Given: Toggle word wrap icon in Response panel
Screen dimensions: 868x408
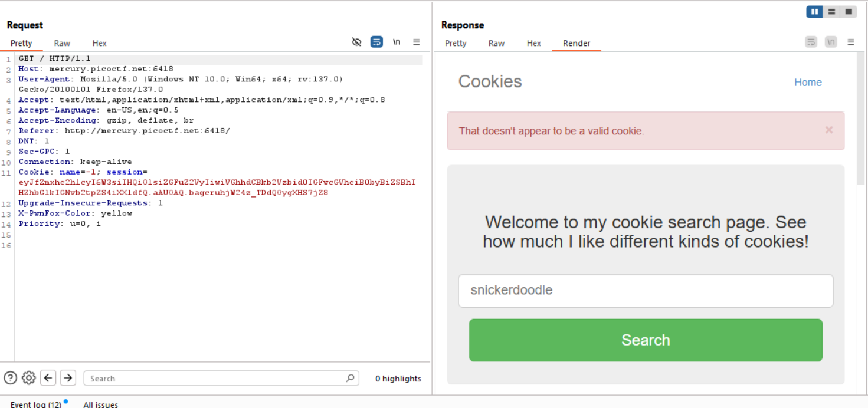Looking at the screenshot, I should point(811,42).
